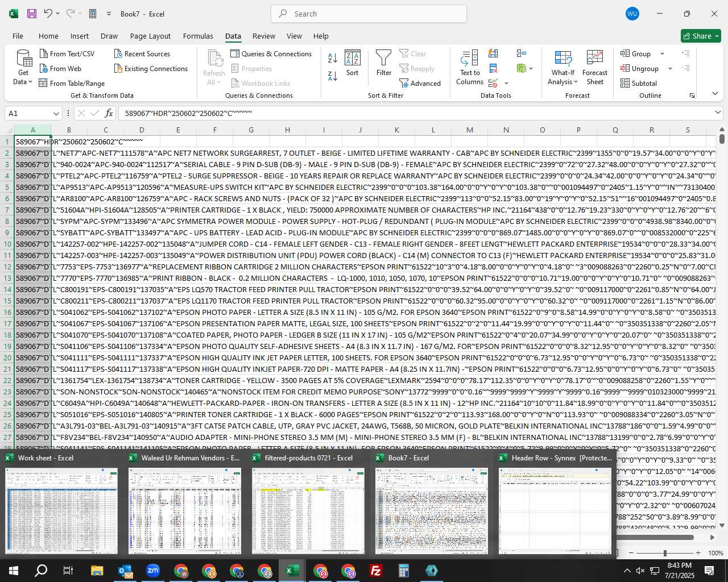Launch Text to Columns wizard

(470, 68)
